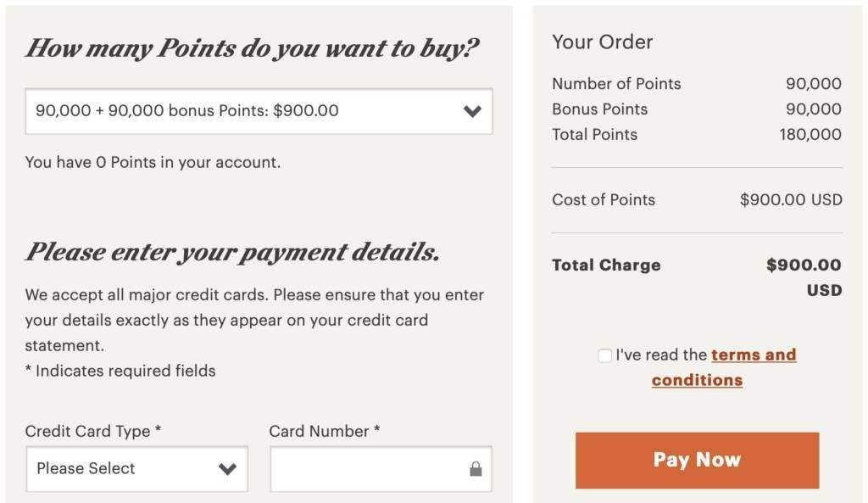Open the terms and conditions link
Screen dimensions: 868x503
click(x=724, y=367)
